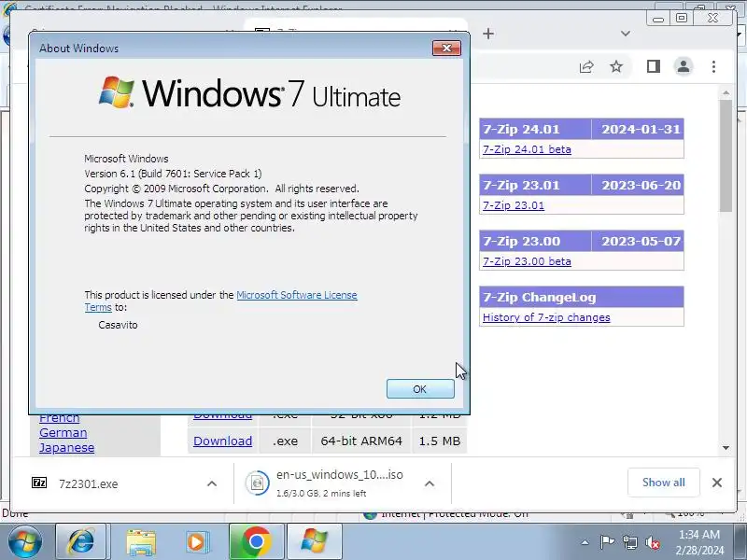Open the 7z2301.exe downloaded file

(x=89, y=483)
